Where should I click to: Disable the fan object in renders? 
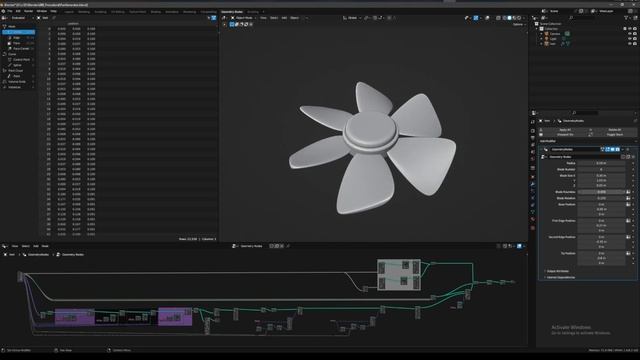[635, 44]
